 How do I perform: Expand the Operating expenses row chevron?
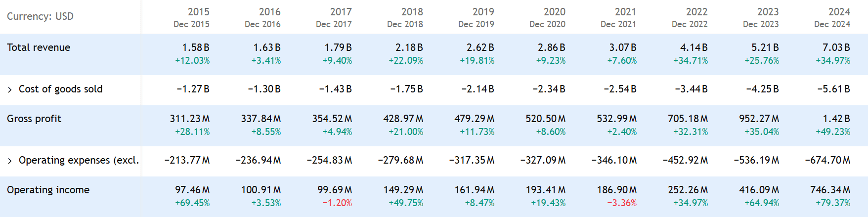9,161
